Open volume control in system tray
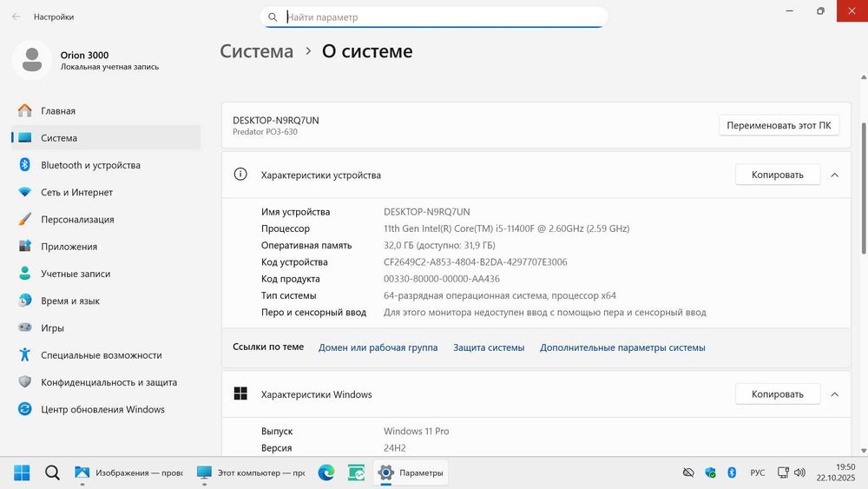 800,472
